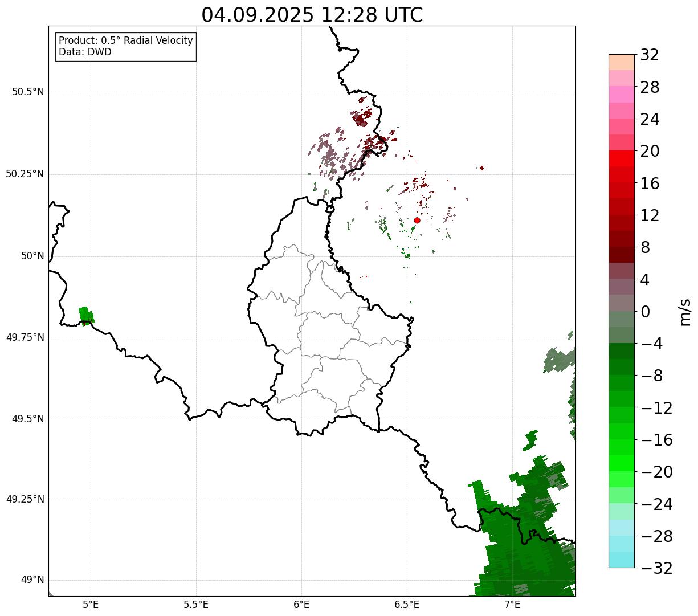Click the 49.75°N latitude label
Screen dimensions: 698x616
pos(25,337)
